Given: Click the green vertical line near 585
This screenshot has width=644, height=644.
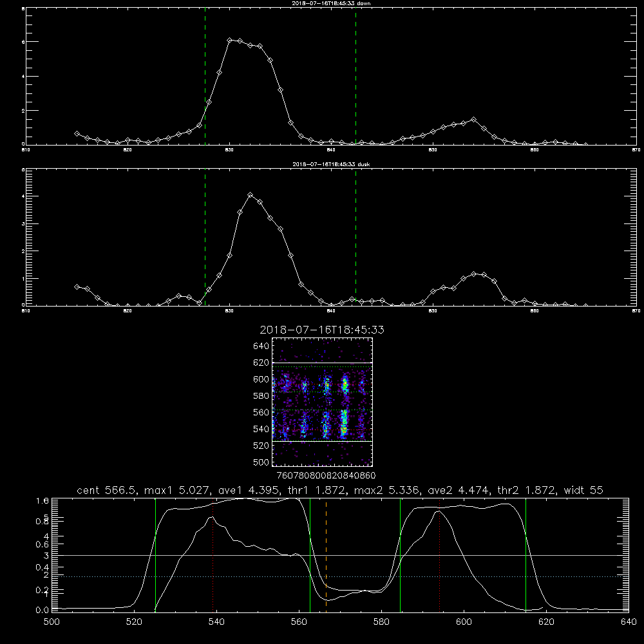Looking at the screenshot, I should [x=400, y=555].
